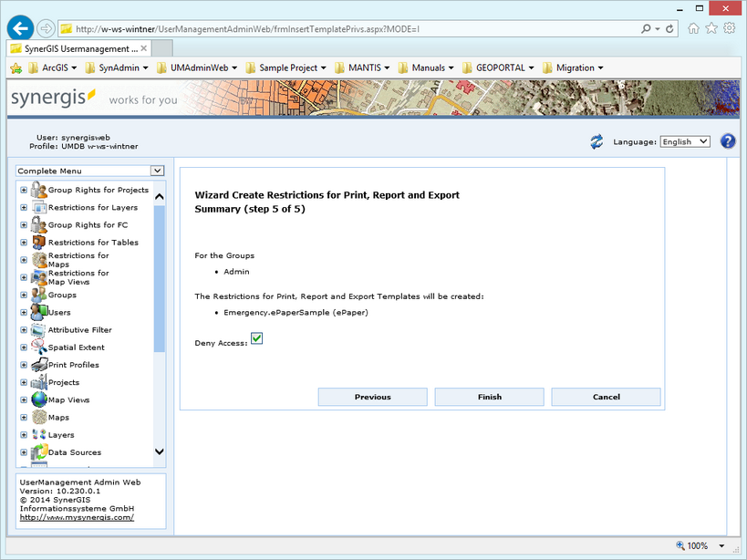The image size is (747, 560).
Task: Select the Print Profiles icon
Action: (x=37, y=364)
